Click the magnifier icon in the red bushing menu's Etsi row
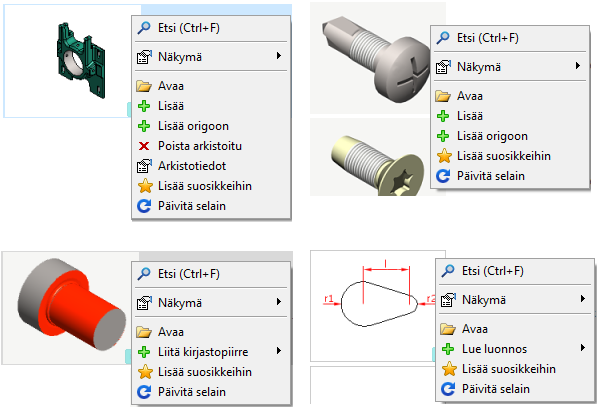Screen dimensions: 600x411 click(142, 273)
